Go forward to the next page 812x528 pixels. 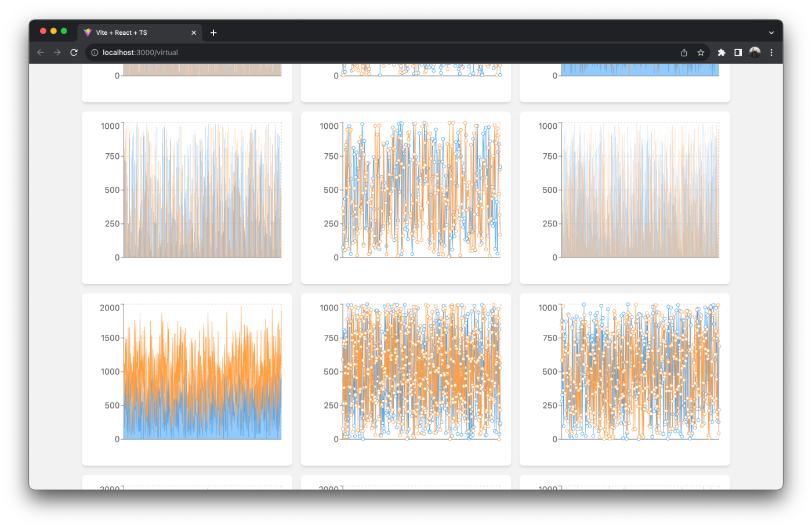coord(57,52)
